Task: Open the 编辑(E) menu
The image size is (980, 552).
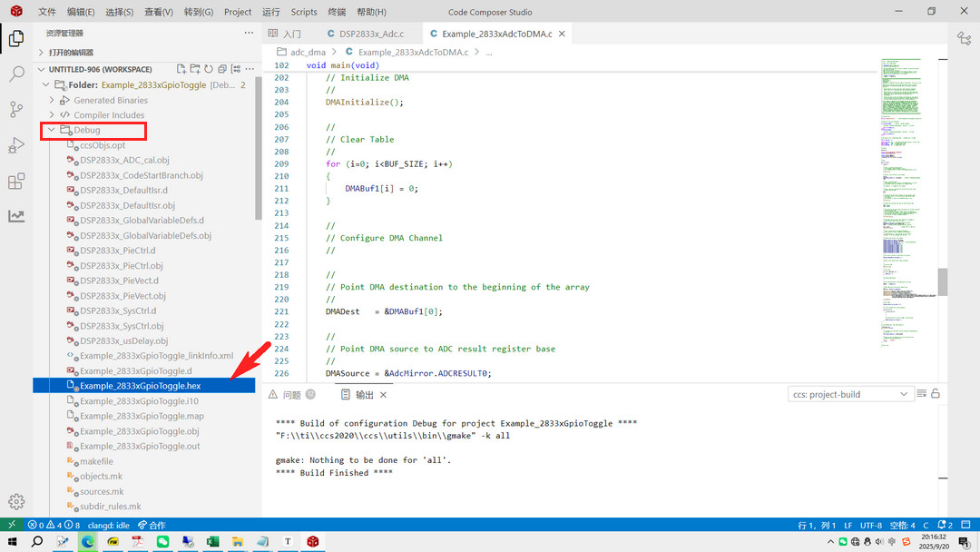Action: click(x=81, y=12)
